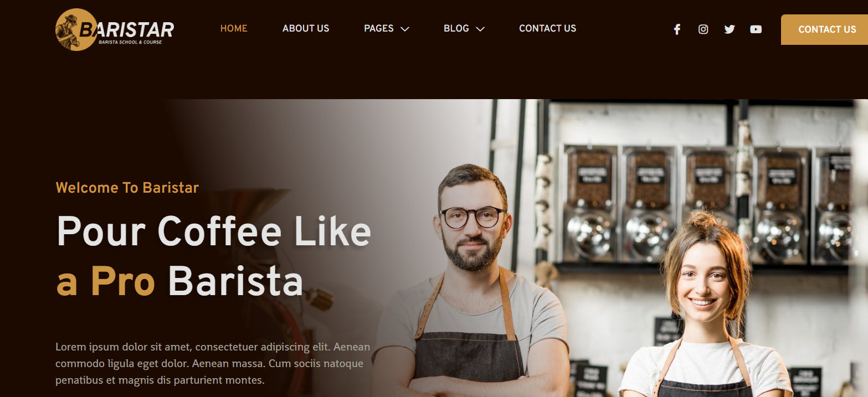Open the YouTube social icon
Viewport: 868px width, 397px height.
click(756, 29)
